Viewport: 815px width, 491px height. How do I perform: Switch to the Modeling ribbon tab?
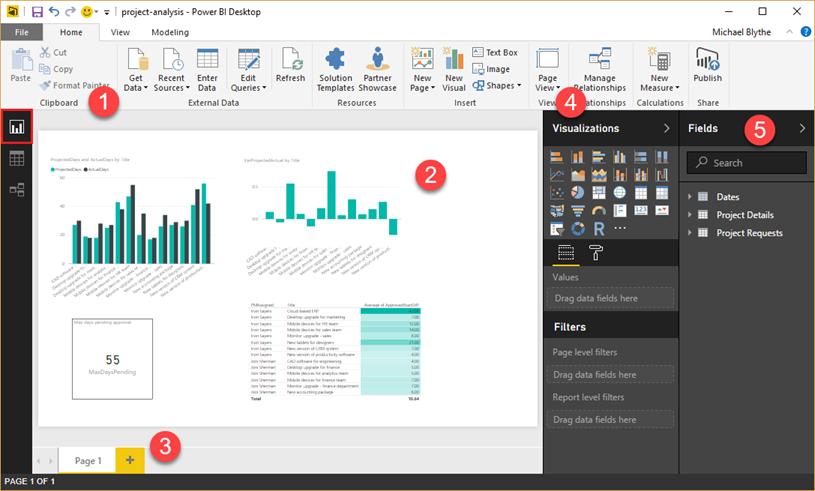click(170, 32)
